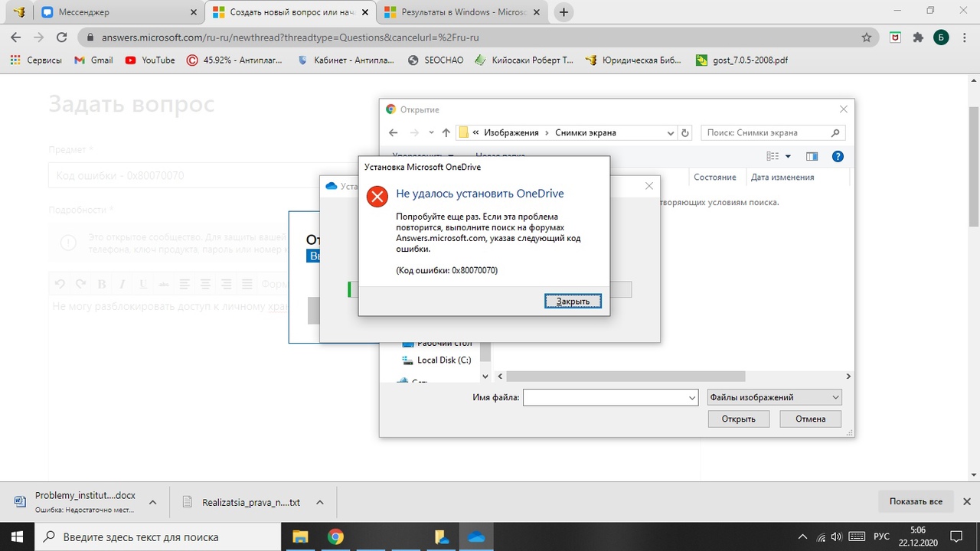
Task: Open Chrome from the taskbar
Action: 335,536
